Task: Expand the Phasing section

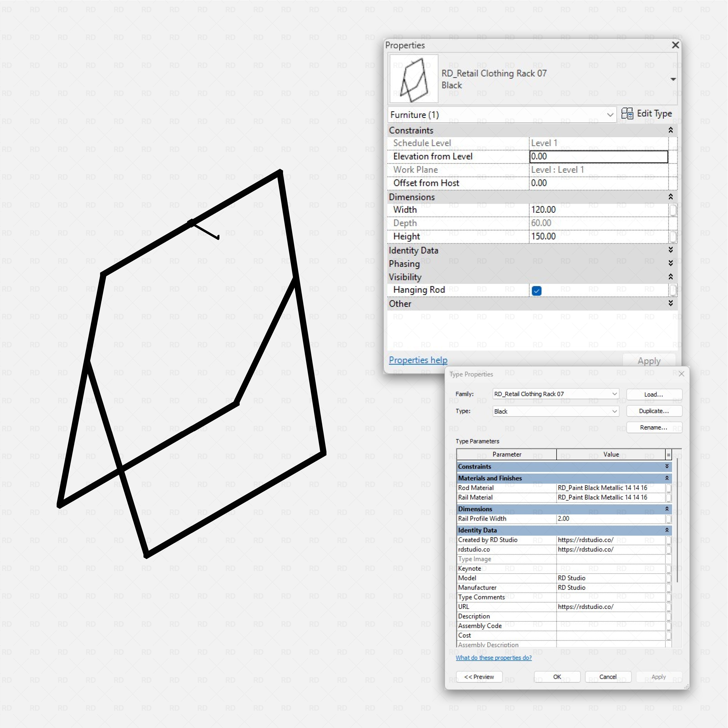Action: click(671, 263)
